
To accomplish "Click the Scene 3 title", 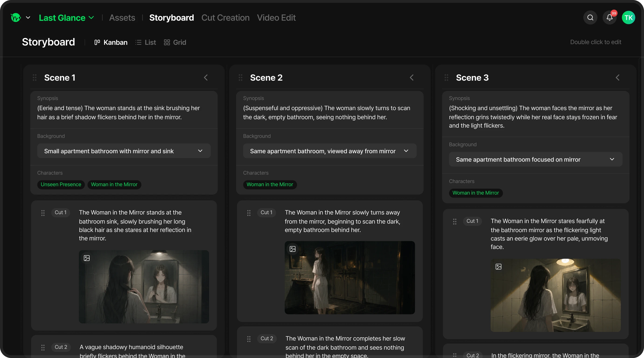I will 472,77.
